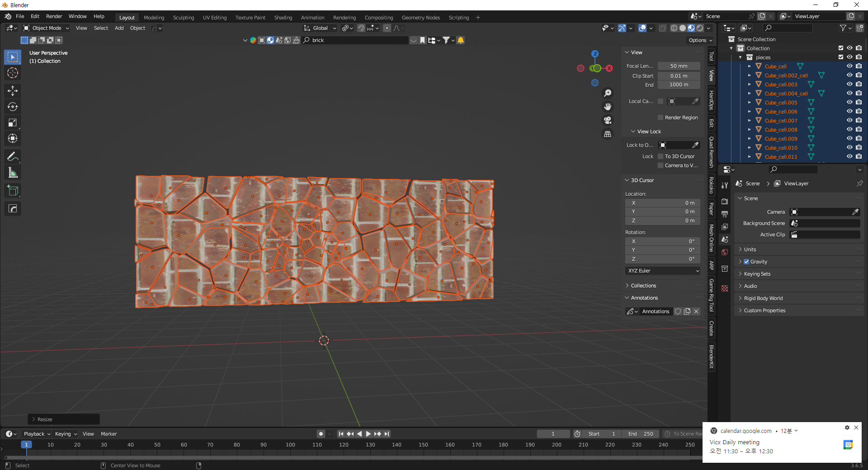Expand the Rigid Body World panel
The width and height of the screenshot is (868, 470).
click(763, 298)
